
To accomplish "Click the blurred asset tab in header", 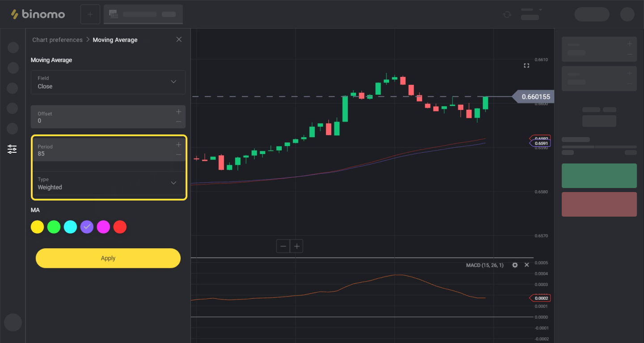I will [143, 14].
